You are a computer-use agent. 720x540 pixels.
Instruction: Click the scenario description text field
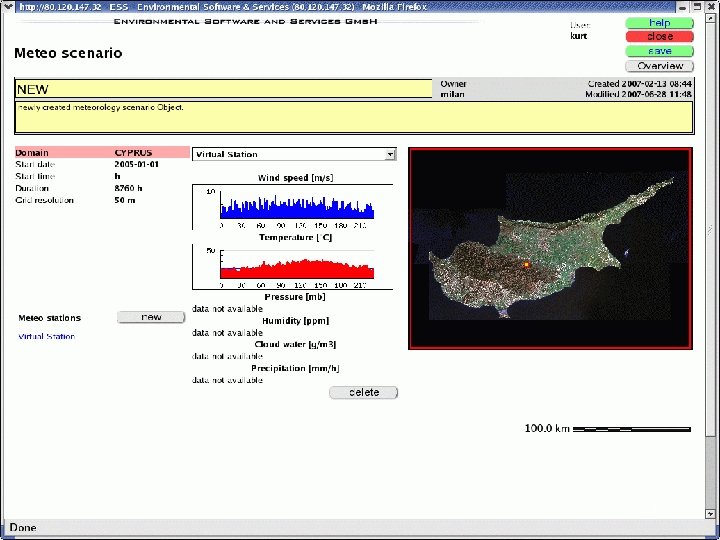tap(354, 117)
